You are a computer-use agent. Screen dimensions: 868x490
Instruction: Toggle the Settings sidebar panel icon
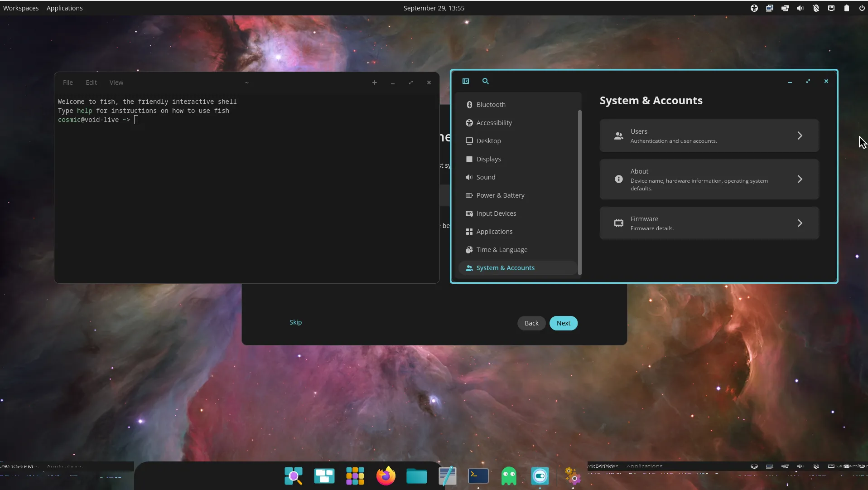click(x=465, y=81)
